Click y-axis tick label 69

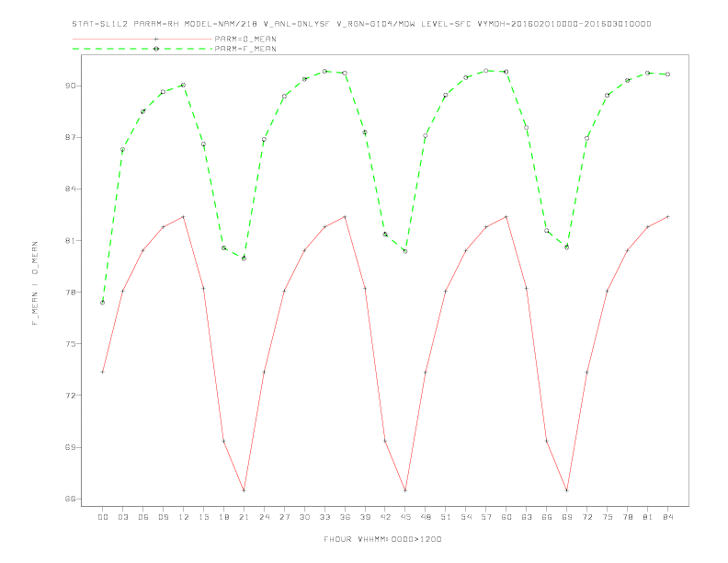point(70,447)
